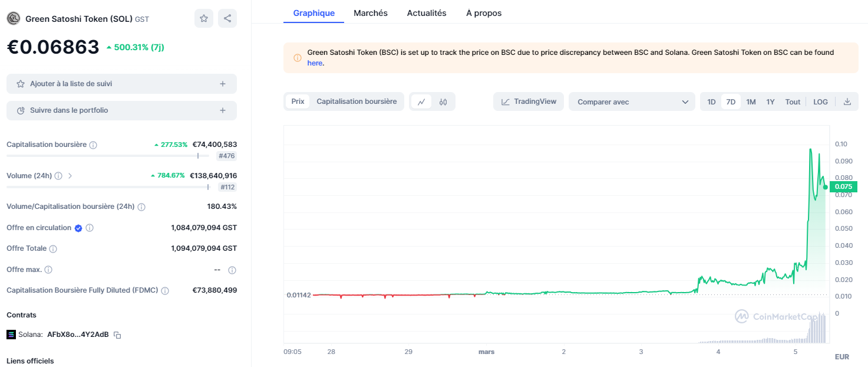Switch the chart to candlestick view
Image resolution: width=868 pixels, height=367 pixels.
coord(443,101)
